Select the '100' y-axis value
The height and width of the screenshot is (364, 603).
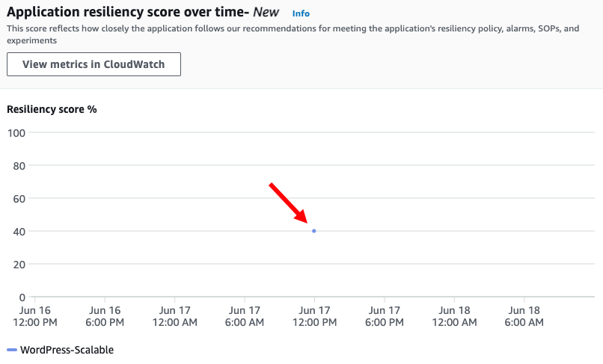click(16, 133)
